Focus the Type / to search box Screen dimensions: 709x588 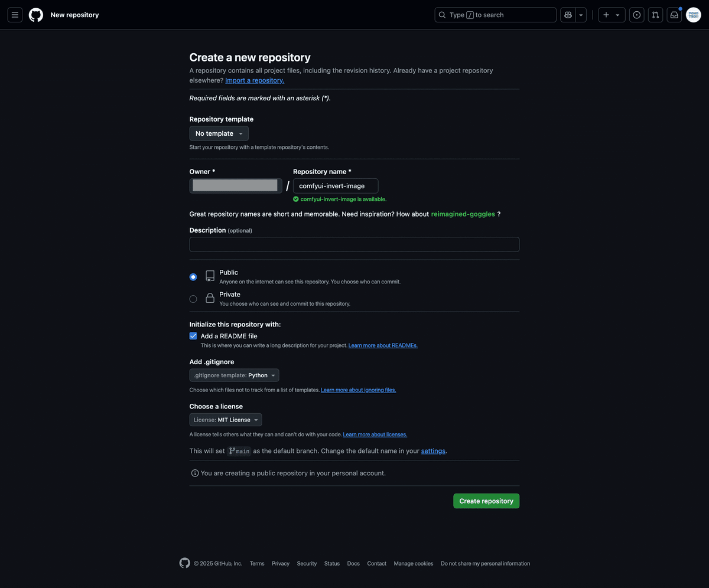[496, 15]
